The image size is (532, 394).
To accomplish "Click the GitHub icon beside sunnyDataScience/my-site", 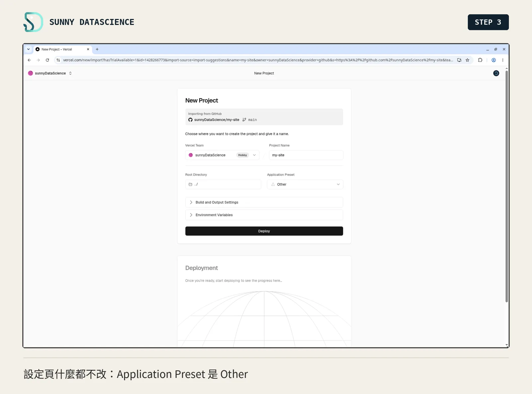I will coord(191,120).
